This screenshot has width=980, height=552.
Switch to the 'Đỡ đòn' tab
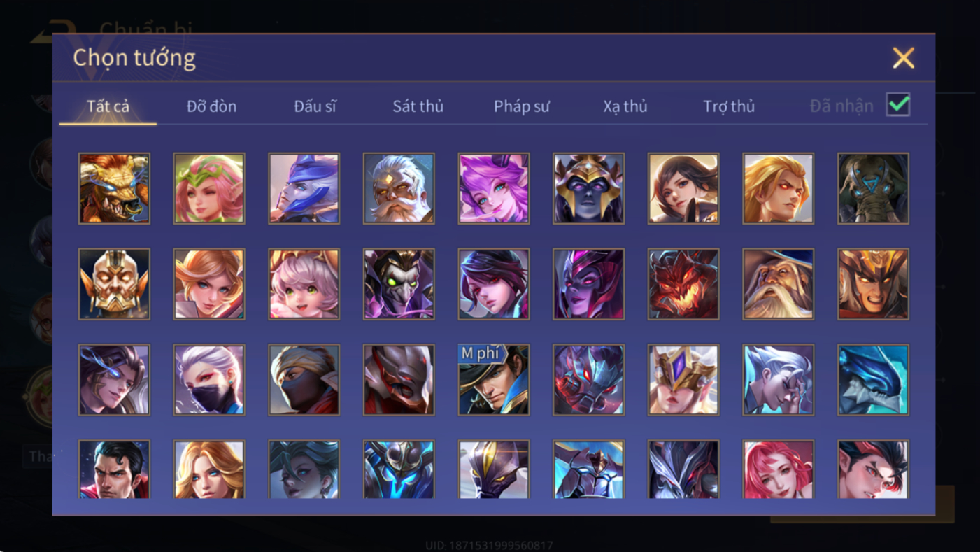pyautogui.click(x=211, y=106)
